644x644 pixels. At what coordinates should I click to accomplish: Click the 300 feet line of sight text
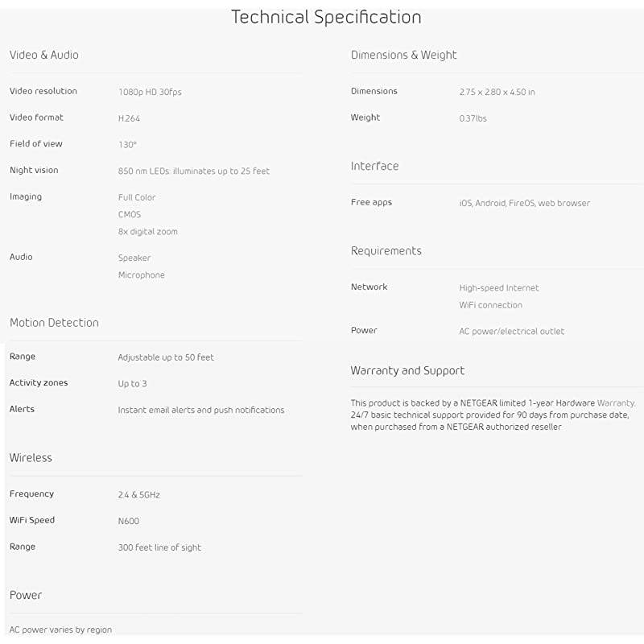(x=159, y=547)
